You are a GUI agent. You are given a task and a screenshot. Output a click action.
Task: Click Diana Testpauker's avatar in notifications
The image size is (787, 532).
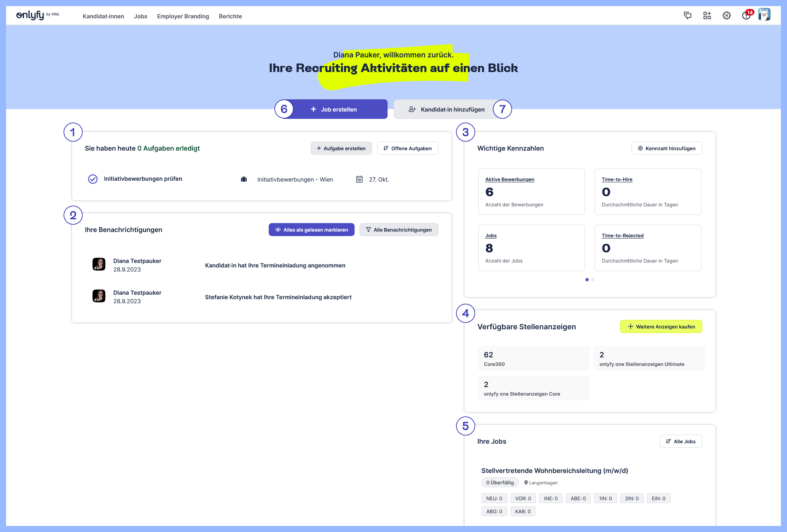pos(99,264)
